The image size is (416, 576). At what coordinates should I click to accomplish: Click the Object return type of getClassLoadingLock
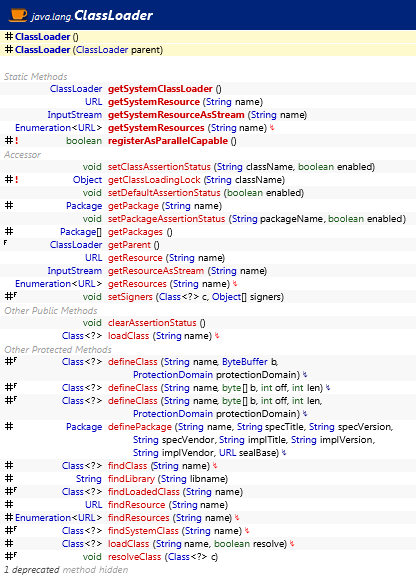87,180
